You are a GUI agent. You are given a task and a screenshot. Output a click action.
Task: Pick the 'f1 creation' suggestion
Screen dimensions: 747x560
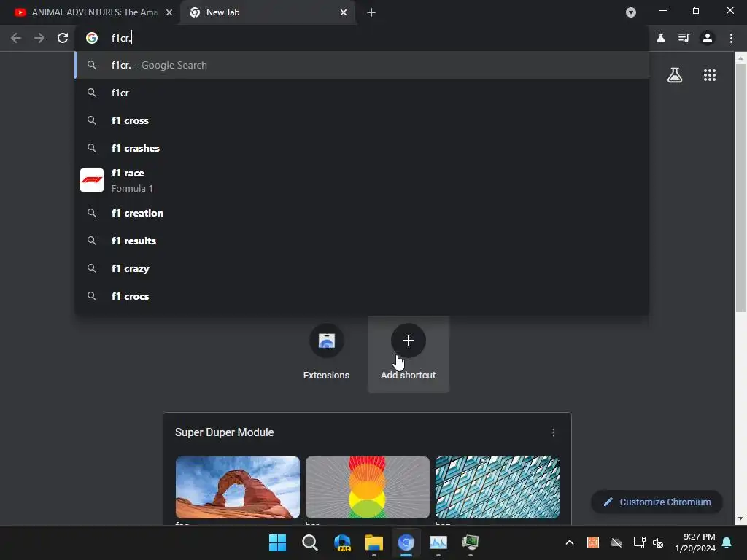tap(362, 213)
